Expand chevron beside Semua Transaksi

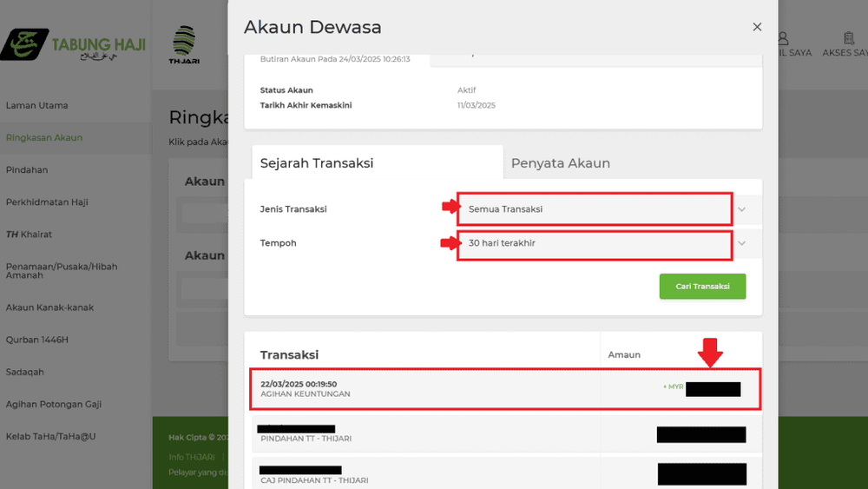coord(742,209)
